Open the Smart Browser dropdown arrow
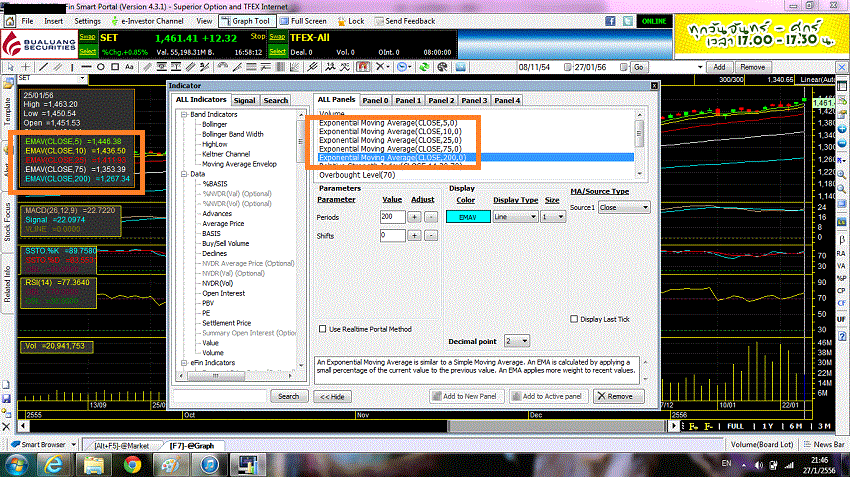The width and height of the screenshot is (850, 477). coord(74,444)
